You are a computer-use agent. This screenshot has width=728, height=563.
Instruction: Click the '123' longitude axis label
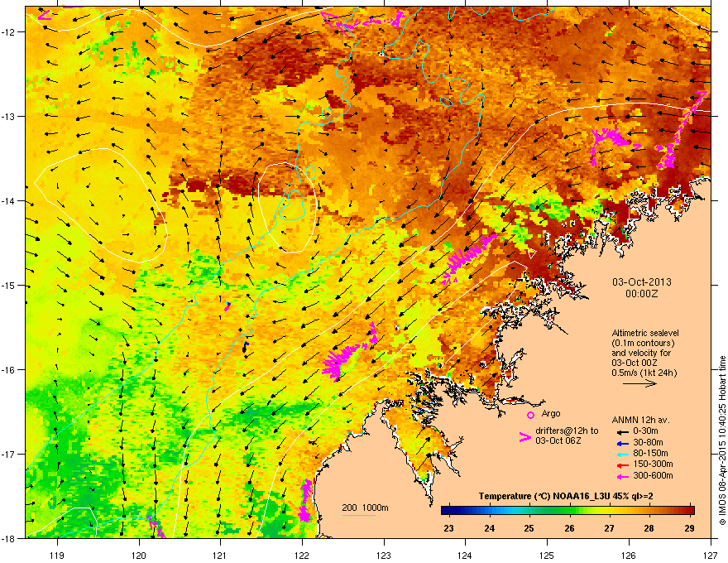pos(384,555)
